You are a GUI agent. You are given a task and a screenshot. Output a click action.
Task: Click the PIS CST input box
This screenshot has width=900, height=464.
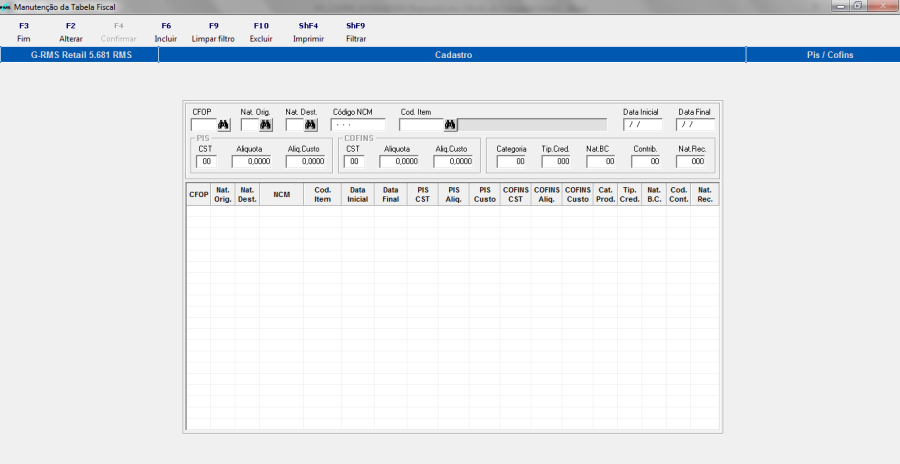[x=206, y=160]
